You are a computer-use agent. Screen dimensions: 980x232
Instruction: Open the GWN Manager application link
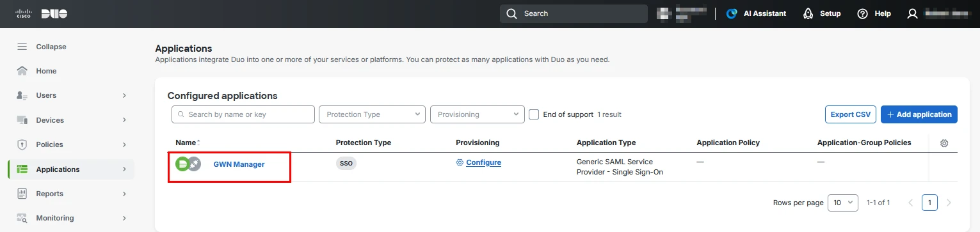point(239,164)
